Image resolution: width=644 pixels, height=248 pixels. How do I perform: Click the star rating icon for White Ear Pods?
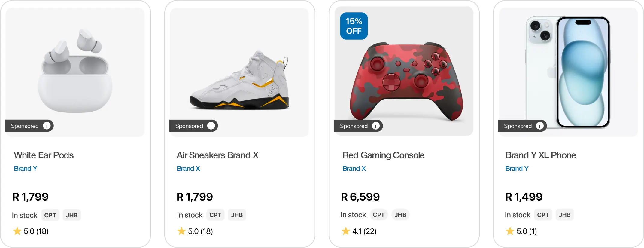coord(17,231)
